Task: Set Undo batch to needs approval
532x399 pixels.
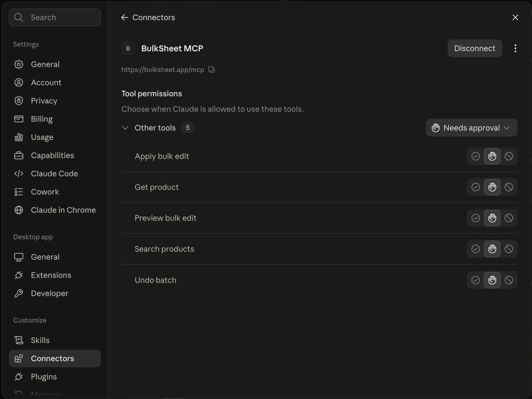Action: click(x=492, y=280)
